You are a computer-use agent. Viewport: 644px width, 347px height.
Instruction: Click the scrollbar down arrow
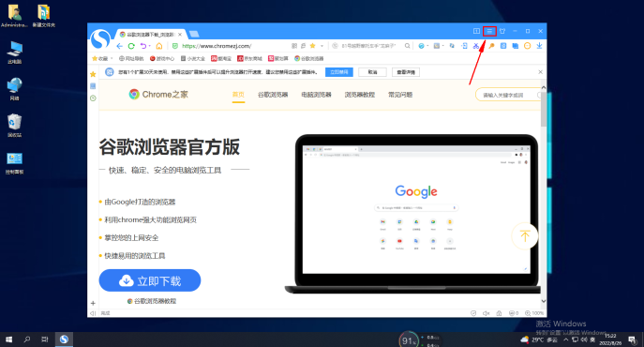(x=544, y=301)
